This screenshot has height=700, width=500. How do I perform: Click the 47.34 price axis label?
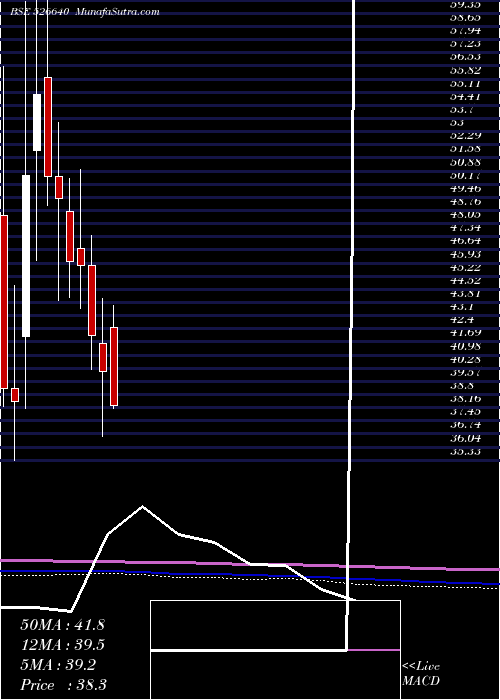pos(465,228)
